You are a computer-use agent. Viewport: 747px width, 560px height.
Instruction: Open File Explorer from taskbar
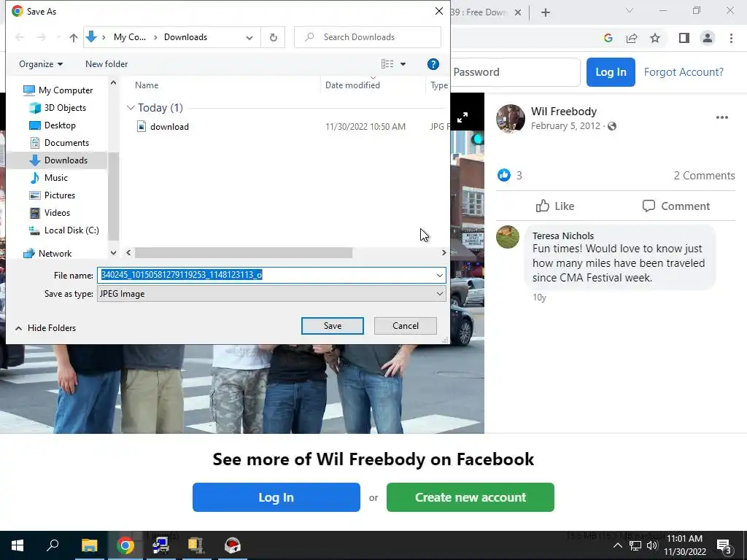89,545
